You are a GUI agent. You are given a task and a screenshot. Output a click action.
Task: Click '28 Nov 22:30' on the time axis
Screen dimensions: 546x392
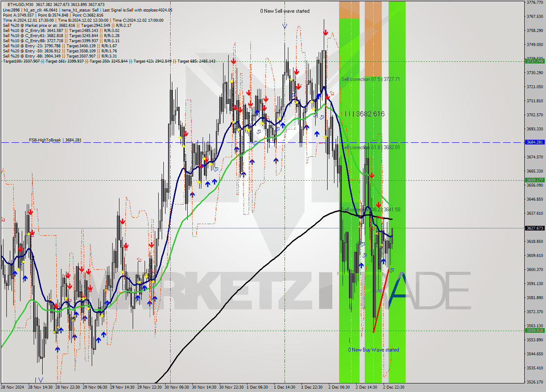tap(68, 387)
